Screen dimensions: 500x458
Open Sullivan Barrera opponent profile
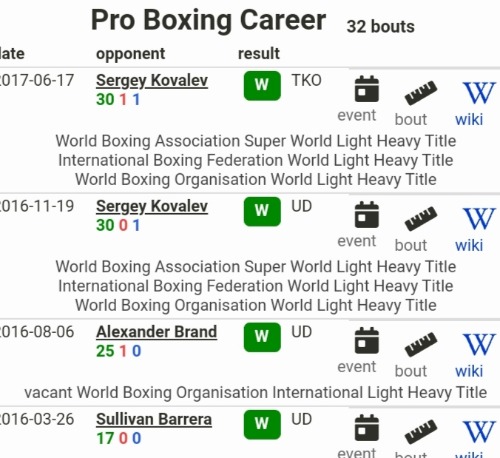pyautogui.click(x=154, y=419)
